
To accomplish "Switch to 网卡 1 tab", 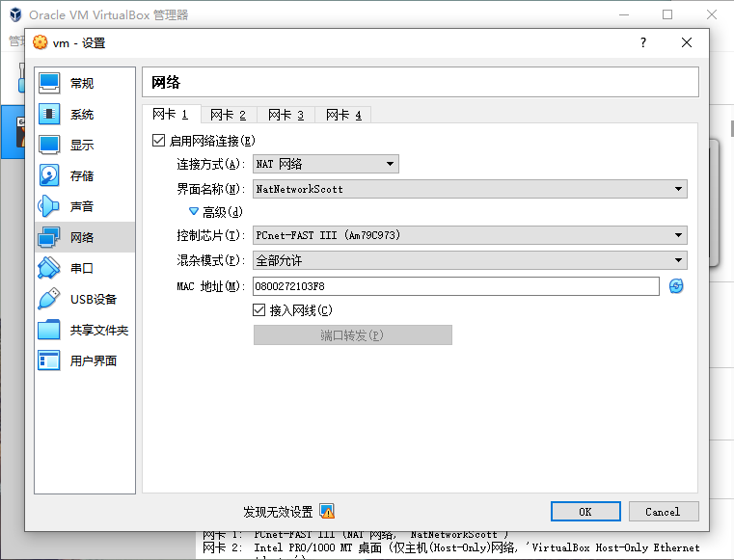I will (171, 114).
